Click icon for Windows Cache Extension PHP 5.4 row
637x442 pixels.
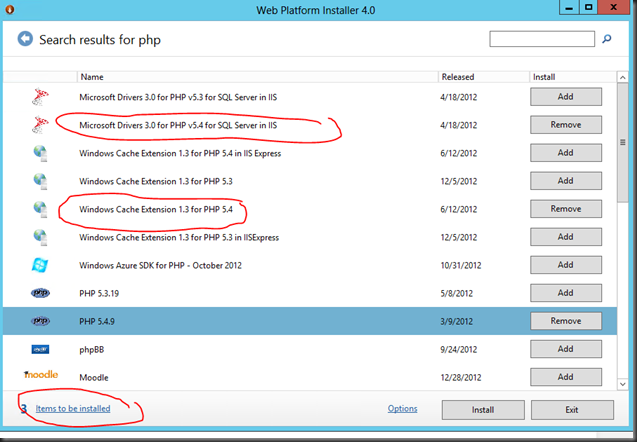[x=40, y=209]
